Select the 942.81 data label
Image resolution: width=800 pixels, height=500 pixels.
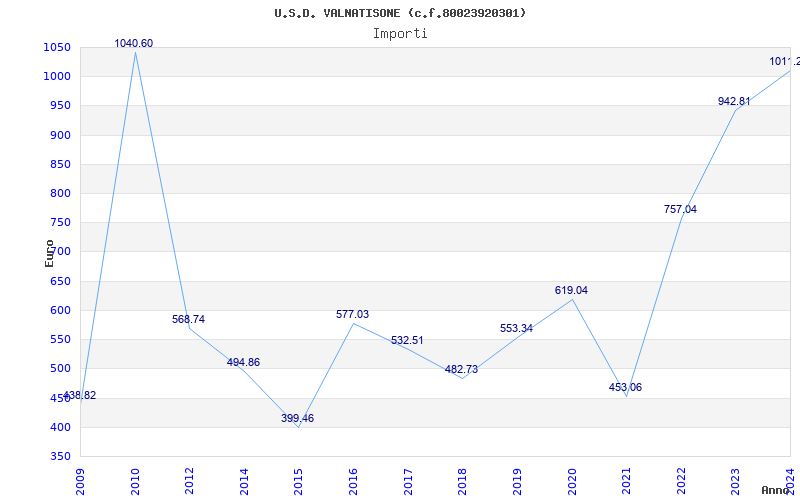pyautogui.click(x=734, y=101)
